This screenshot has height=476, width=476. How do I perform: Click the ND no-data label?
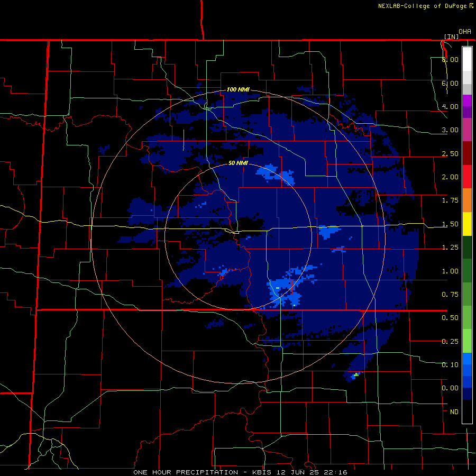coord(454,412)
